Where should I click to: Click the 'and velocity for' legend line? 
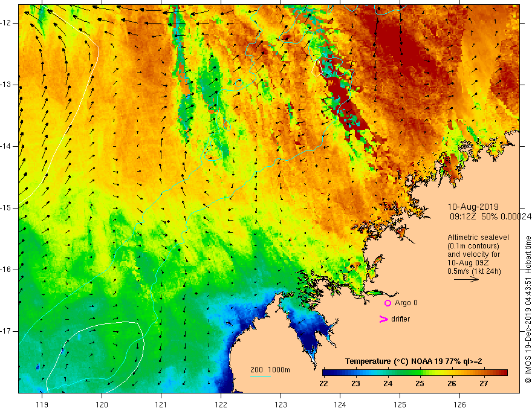tap(473, 254)
